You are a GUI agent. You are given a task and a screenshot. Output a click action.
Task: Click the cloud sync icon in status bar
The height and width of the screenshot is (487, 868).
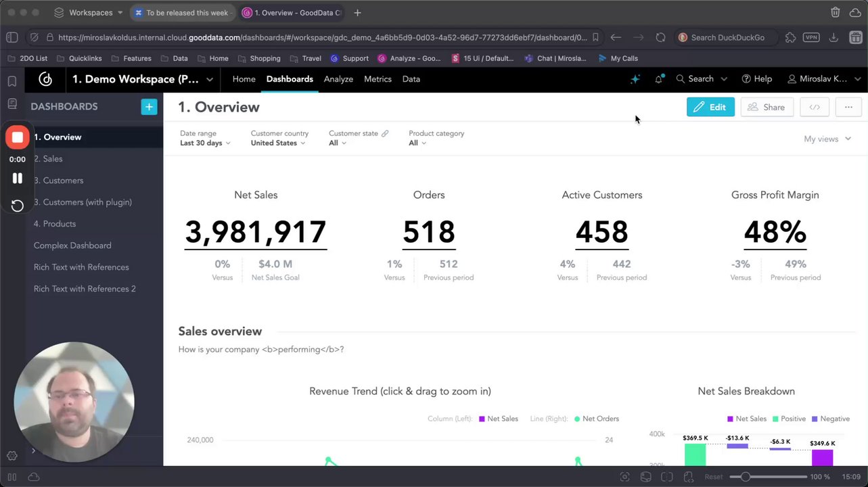click(x=33, y=477)
